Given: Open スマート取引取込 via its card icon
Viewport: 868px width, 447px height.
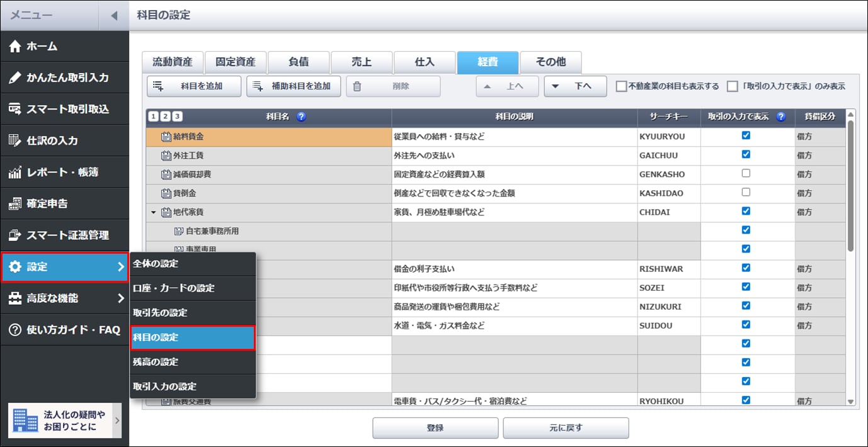Looking at the screenshot, I should [x=15, y=110].
